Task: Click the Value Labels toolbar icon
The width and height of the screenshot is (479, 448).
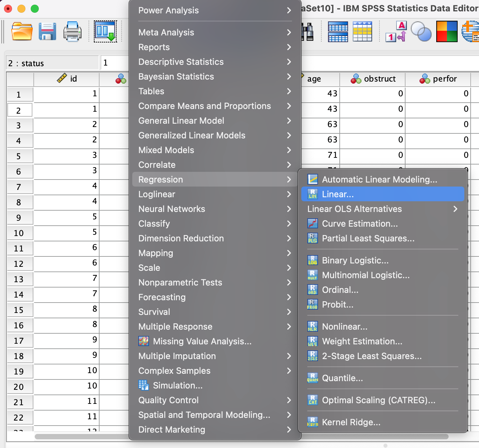Action: tap(396, 32)
